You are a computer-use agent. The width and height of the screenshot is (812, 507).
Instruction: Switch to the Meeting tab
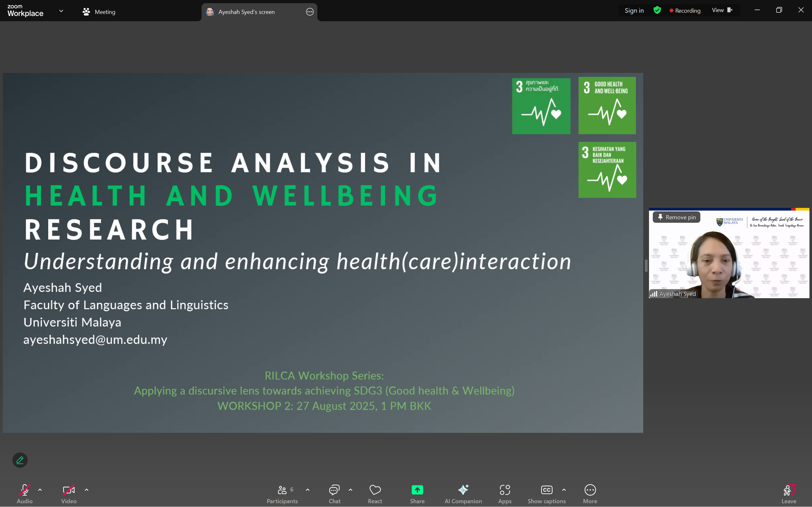(99, 12)
